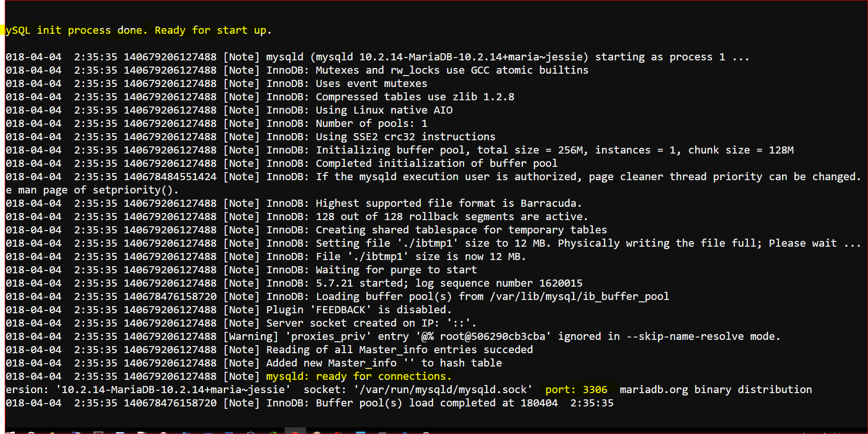
Task: Click the '/var/run/mysqld/mysqld.sock' socket path
Action: click(x=443, y=390)
